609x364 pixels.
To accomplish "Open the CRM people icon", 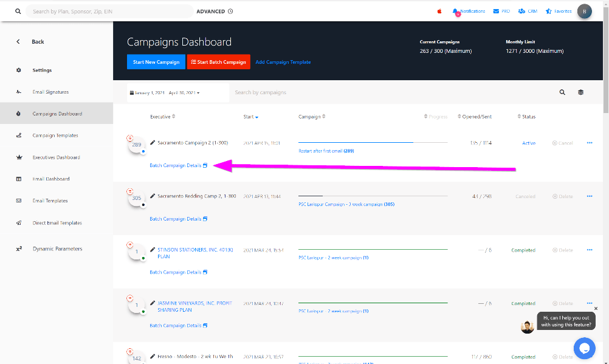I will (x=521, y=12).
